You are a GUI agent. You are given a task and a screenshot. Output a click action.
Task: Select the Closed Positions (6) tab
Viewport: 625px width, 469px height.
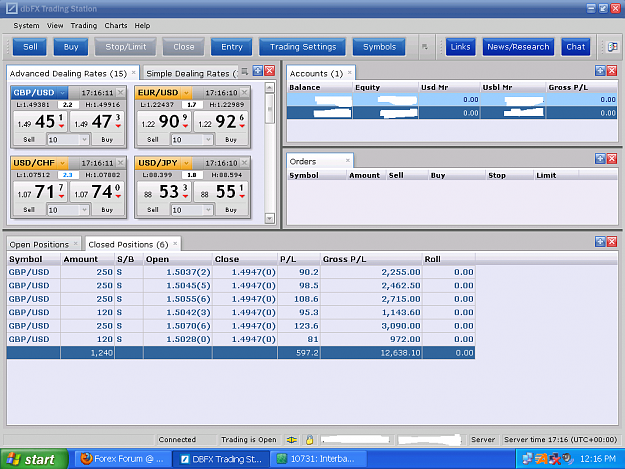pyautogui.click(x=128, y=244)
